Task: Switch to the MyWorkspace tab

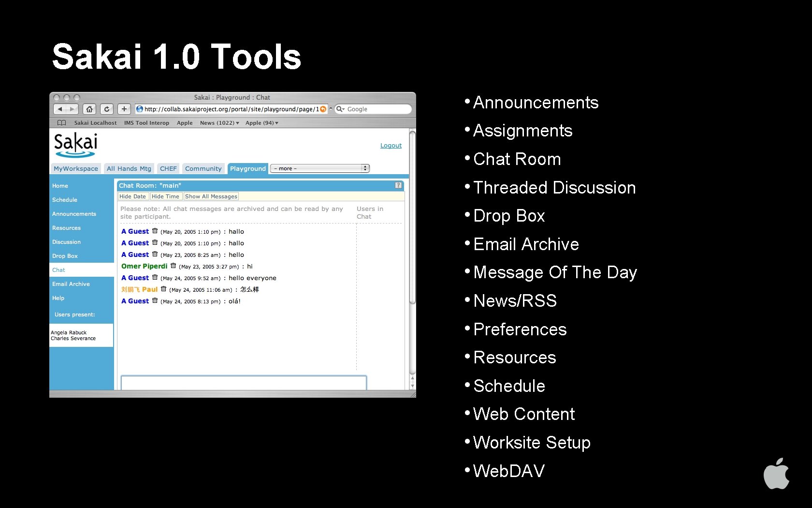Action: pos(76,168)
